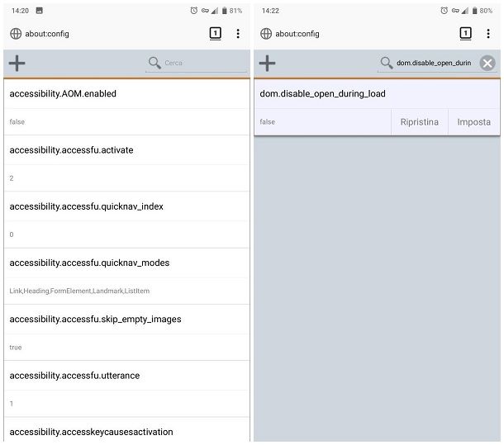
Task: Tap the VPN key icon in left status bar
Action: 205,11
